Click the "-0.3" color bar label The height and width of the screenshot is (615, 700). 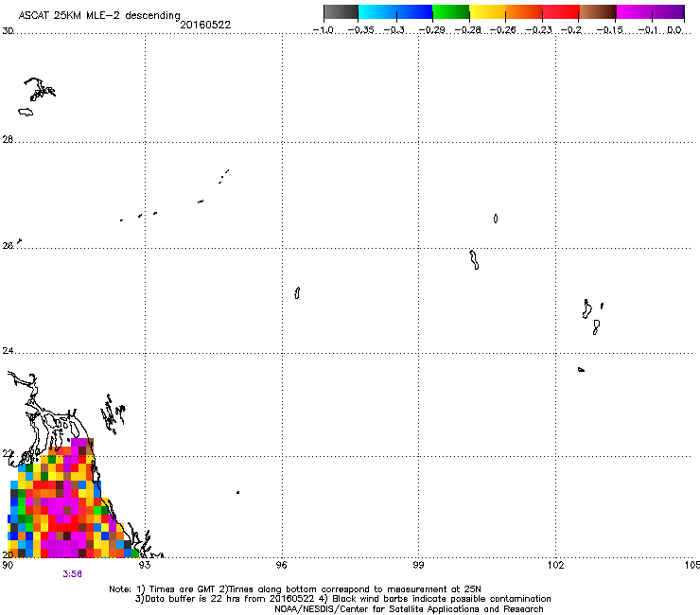click(x=394, y=30)
